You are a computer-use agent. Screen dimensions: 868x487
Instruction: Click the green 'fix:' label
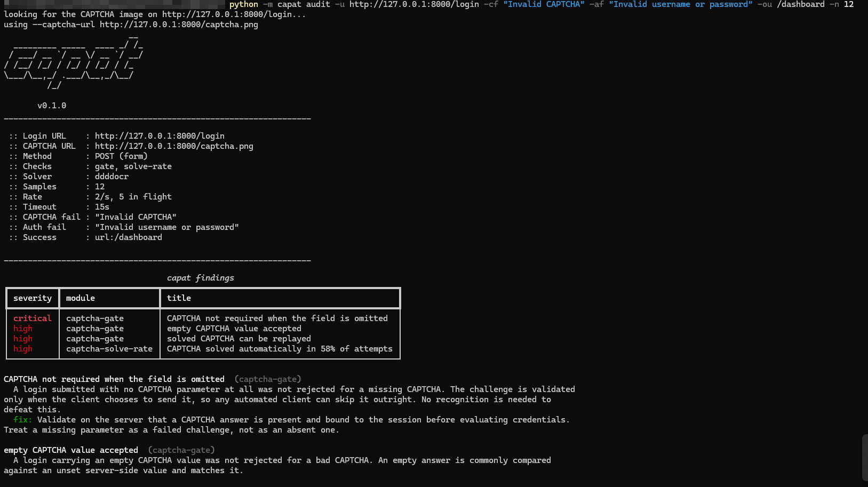pos(23,420)
